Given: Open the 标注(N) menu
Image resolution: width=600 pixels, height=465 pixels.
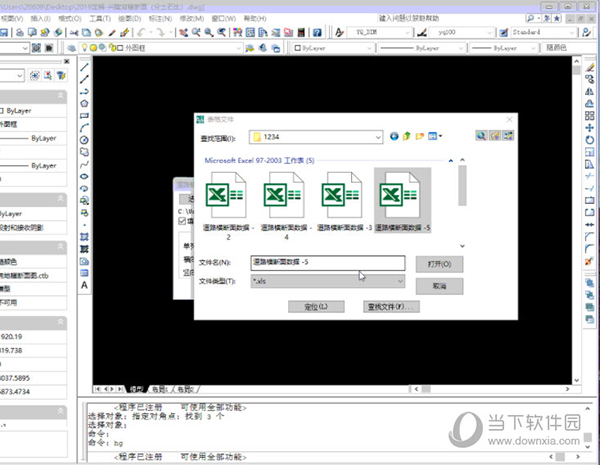Looking at the screenshot, I should [160, 18].
